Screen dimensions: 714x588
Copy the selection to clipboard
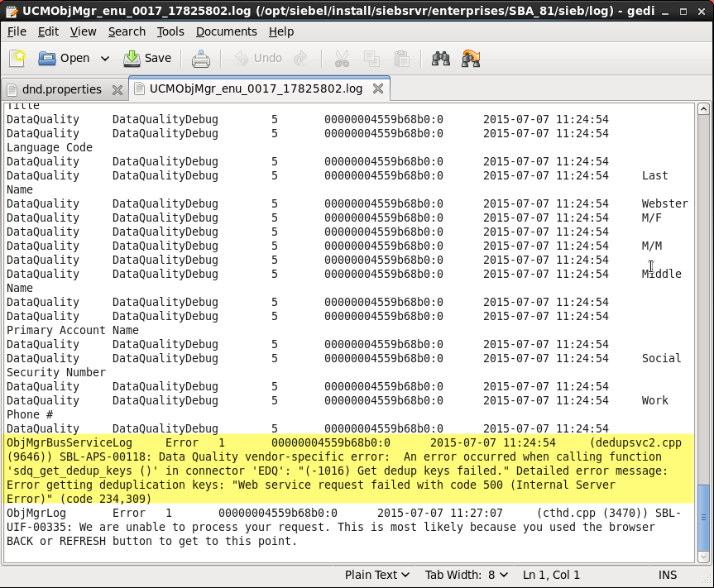371,58
